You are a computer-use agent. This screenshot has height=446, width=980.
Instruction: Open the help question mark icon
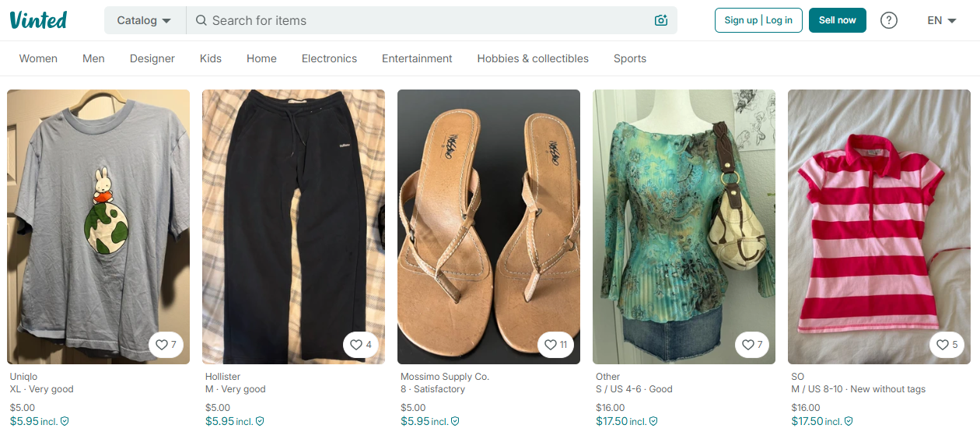pyautogui.click(x=888, y=21)
